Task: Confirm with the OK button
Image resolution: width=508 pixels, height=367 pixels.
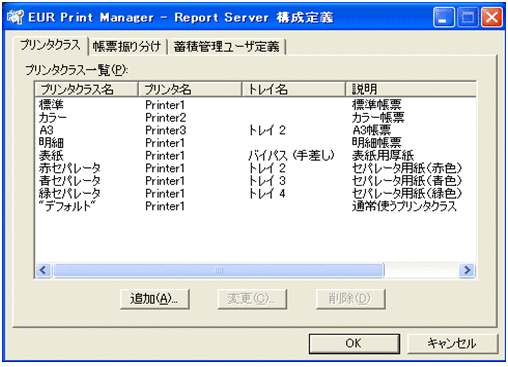Action: (x=354, y=343)
